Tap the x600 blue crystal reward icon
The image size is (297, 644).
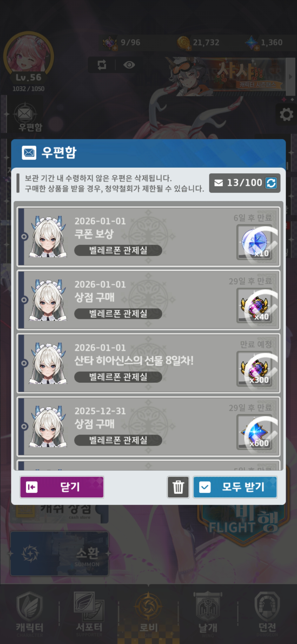(254, 432)
